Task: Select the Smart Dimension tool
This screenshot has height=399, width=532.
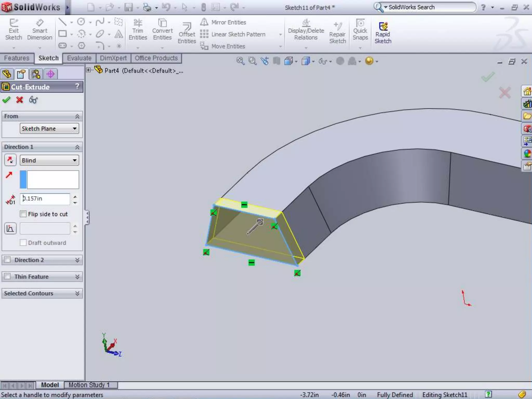Action: click(39, 29)
